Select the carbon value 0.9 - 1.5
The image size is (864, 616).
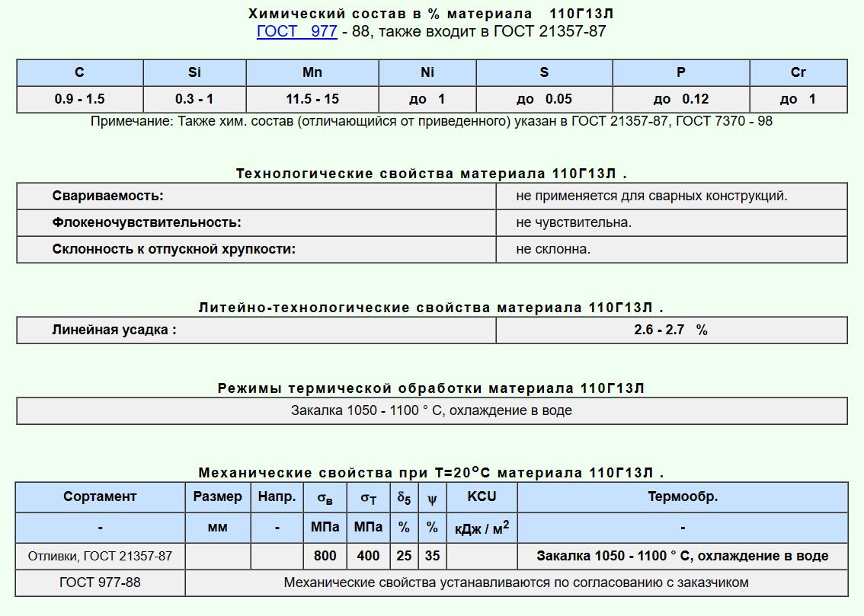tap(79, 99)
